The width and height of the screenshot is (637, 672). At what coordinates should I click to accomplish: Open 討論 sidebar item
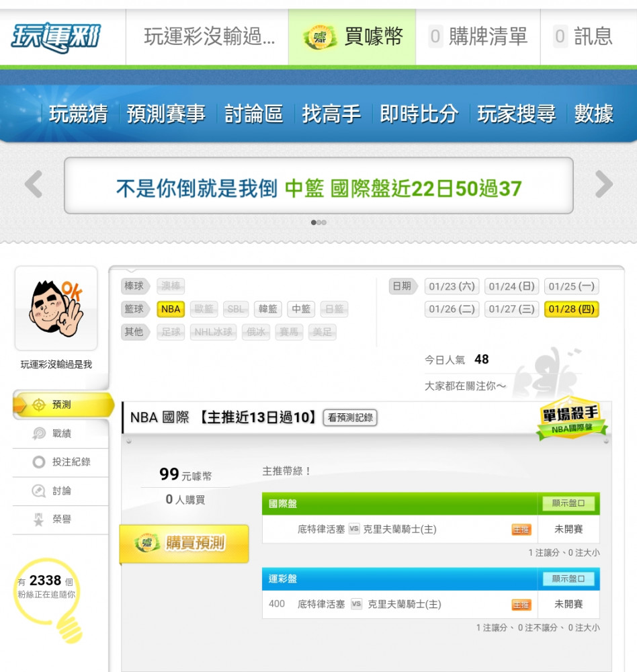click(x=60, y=491)
